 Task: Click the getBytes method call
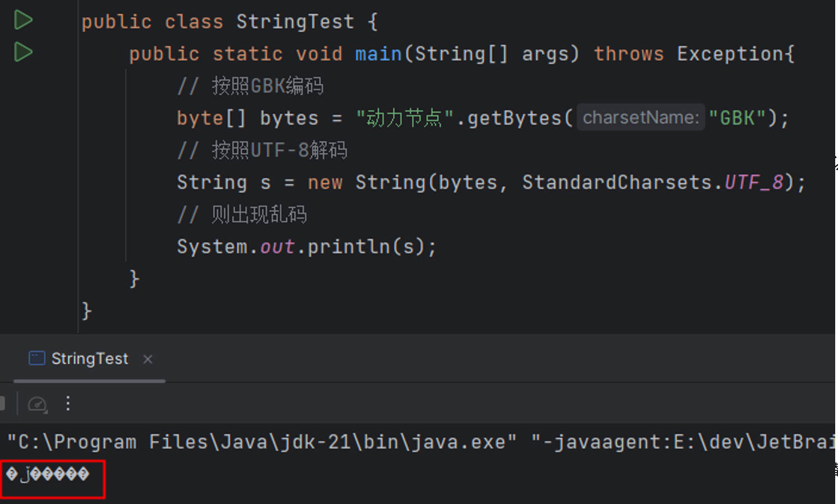514,118
